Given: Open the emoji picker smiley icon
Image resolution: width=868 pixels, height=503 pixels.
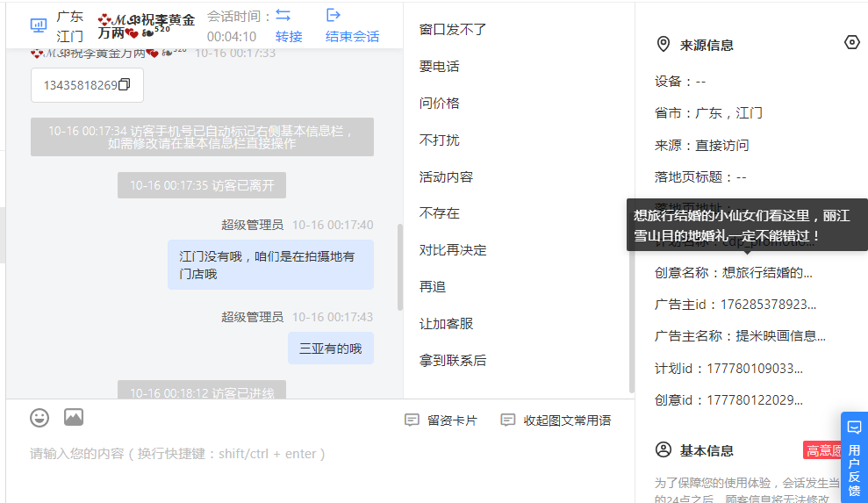Looking at the screenshot, I should (x=39, y=418).
